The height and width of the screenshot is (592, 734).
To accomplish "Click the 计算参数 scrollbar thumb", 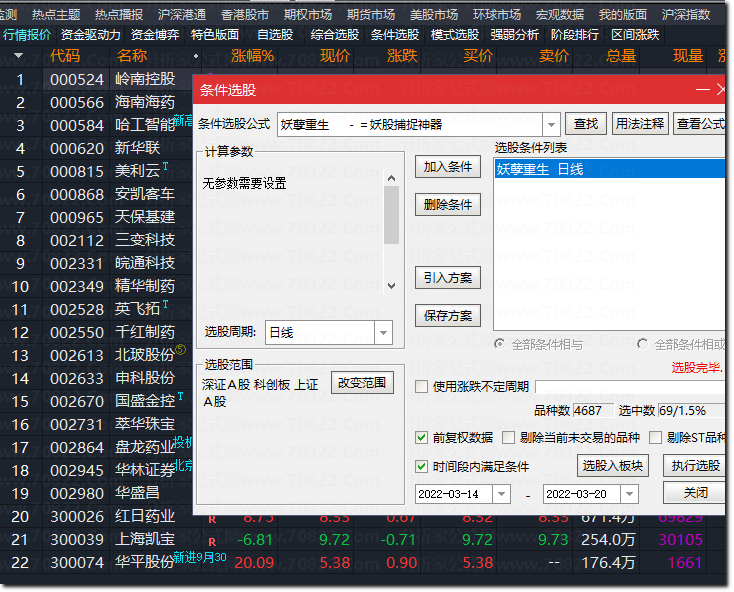I will coord(391,215).
